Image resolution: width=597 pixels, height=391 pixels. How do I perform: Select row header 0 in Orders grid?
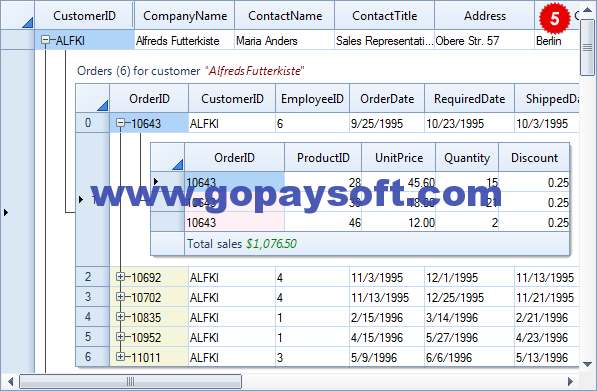click(x=93, y=123)
